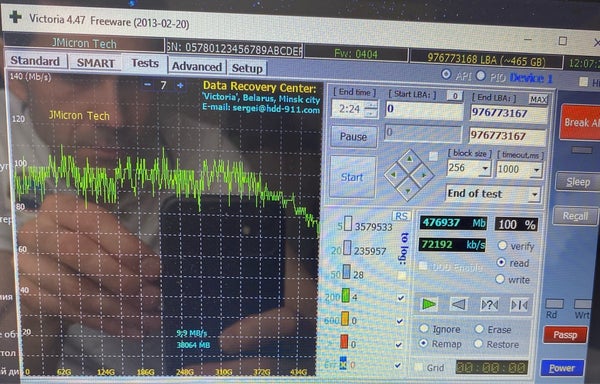
Task: Click the Start scan button
Action: click(x=352, y=177)
